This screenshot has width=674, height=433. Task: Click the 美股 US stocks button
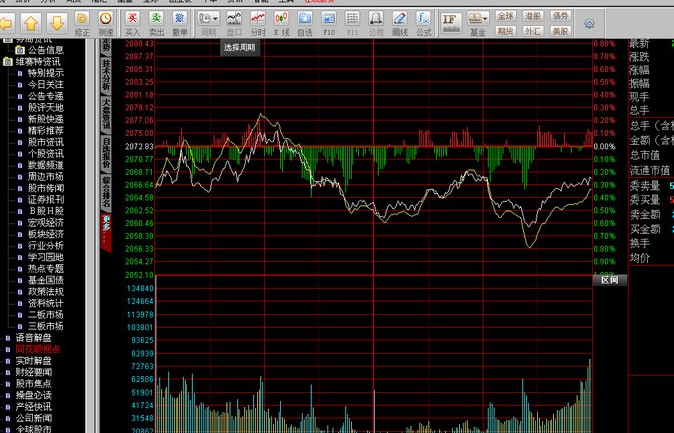click(x=560, y=30)
